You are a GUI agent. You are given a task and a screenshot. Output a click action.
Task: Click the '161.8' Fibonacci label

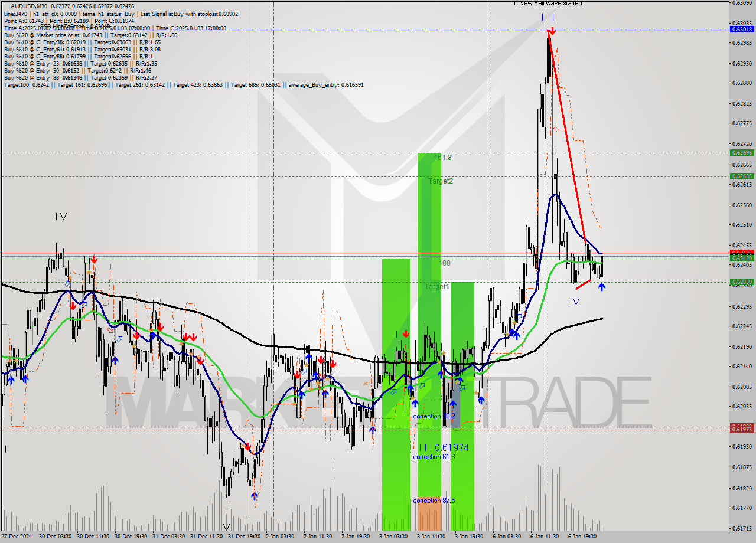click(x=442, y=158)
